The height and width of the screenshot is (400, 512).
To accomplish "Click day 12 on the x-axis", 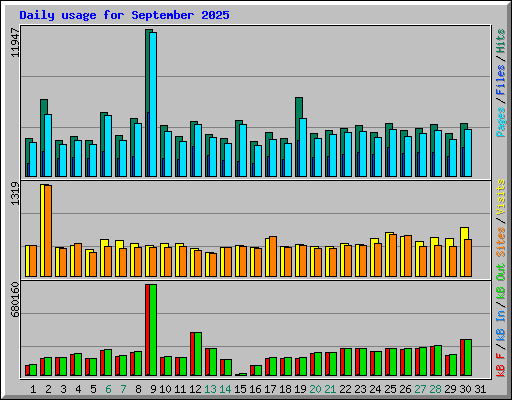I will 195,389.
